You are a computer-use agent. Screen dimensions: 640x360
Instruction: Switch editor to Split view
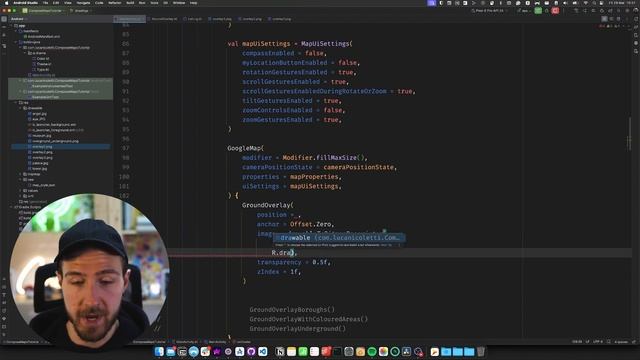[611, 19]
